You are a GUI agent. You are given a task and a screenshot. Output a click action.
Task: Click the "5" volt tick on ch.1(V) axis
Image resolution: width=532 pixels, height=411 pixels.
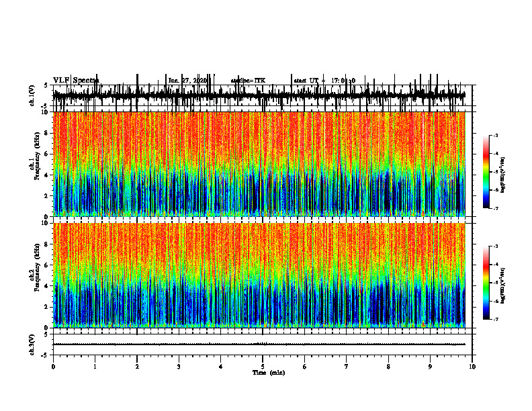(x=46, y=86)
